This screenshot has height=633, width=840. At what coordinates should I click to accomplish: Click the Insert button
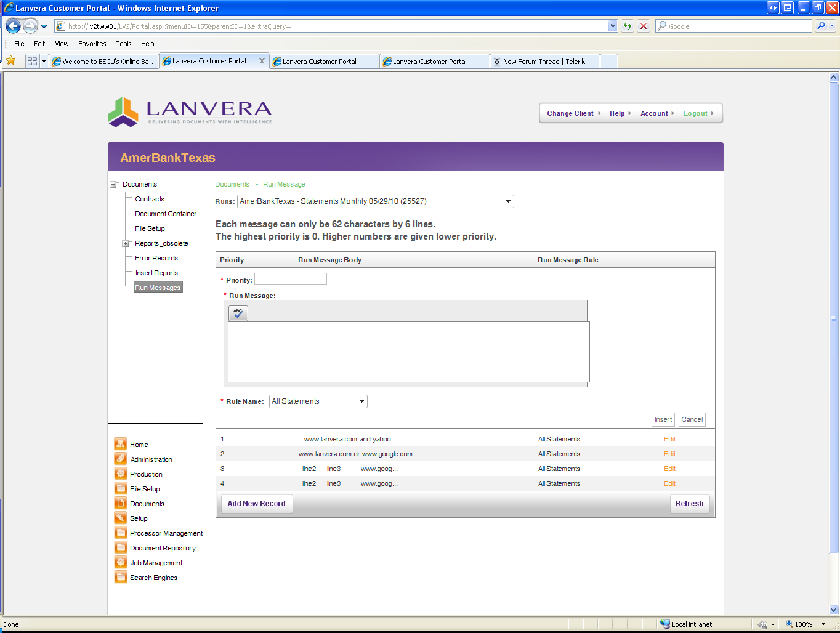coord(663,419)
